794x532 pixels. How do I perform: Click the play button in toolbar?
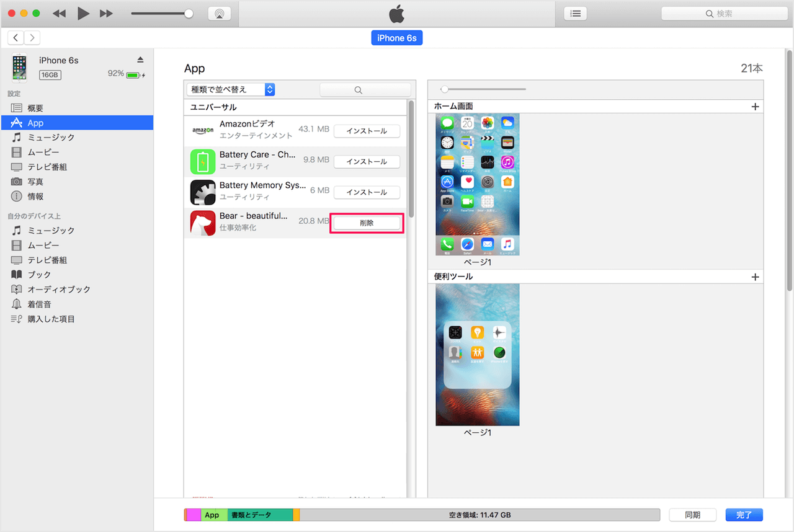coord(83,14)
